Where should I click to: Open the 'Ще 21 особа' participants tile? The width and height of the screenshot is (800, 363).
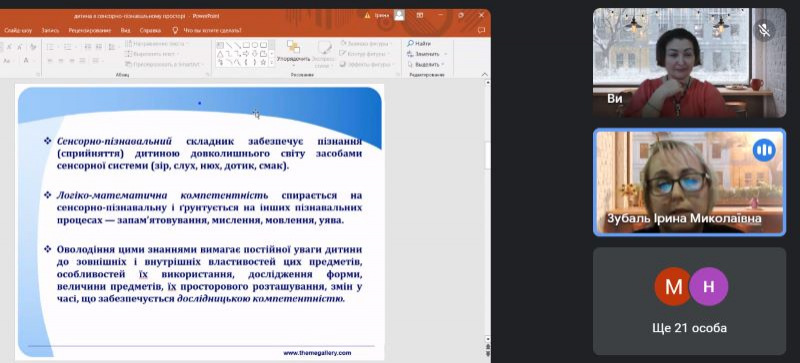689,301
